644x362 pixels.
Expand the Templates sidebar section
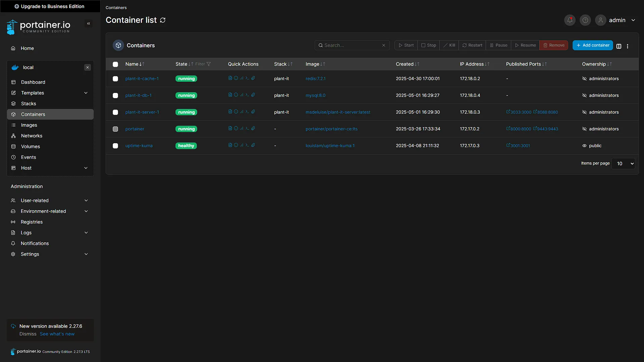tap(50, 93)
